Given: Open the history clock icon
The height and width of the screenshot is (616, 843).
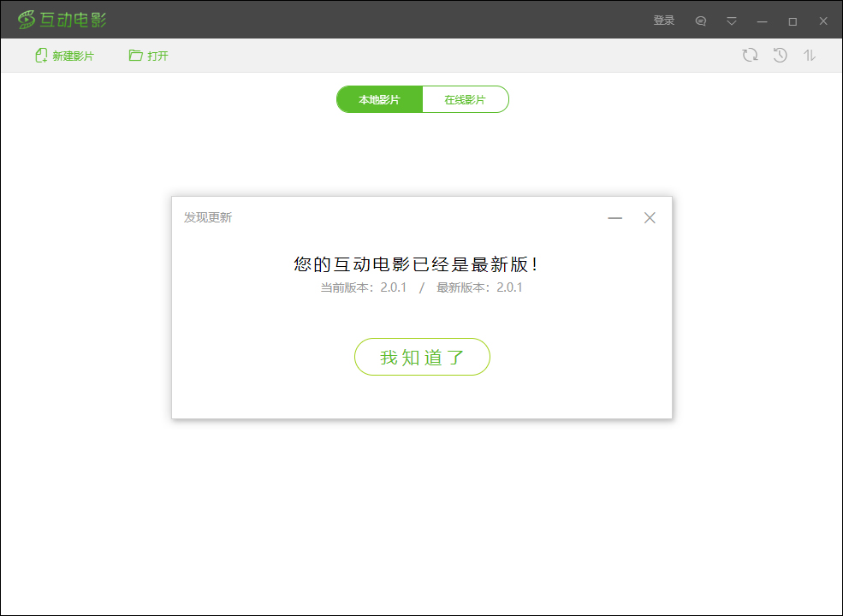Looking at the screenshot, I should tap(781, 55).
